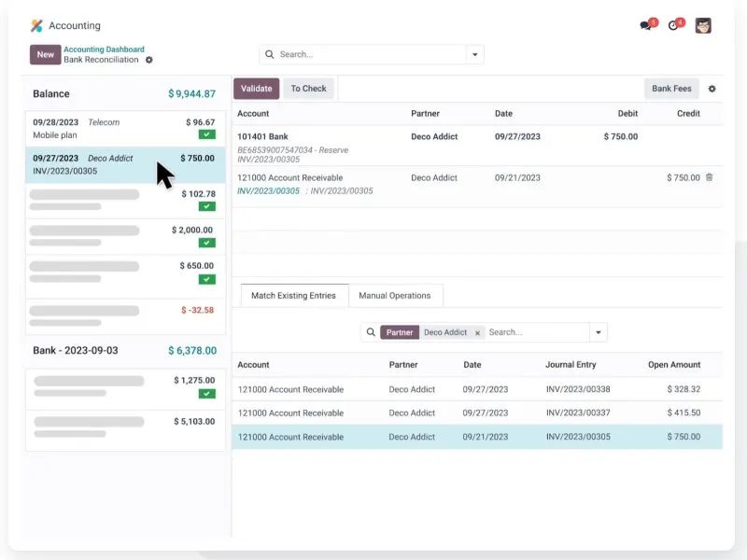747x560 pixels.
Task: Delete the Account Receivable line with trash icon
Action: (x=709, y=177)
